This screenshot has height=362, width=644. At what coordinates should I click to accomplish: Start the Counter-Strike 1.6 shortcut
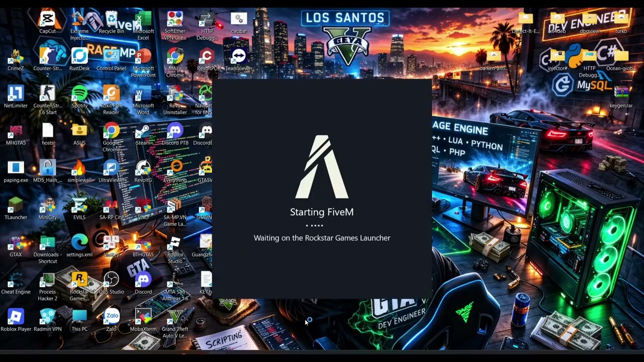47,94
